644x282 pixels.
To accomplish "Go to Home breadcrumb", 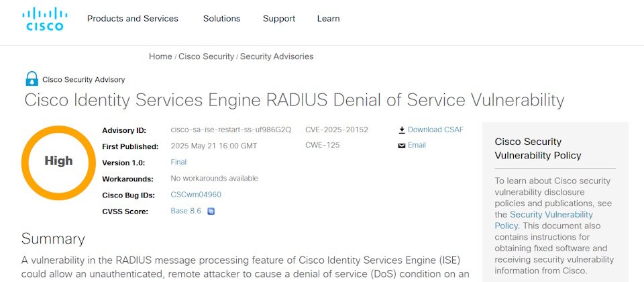I will tap(160, 56).
